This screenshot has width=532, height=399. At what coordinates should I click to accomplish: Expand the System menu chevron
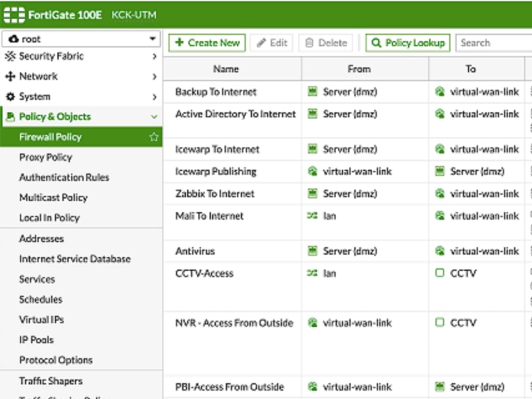(x=154, y=97)
